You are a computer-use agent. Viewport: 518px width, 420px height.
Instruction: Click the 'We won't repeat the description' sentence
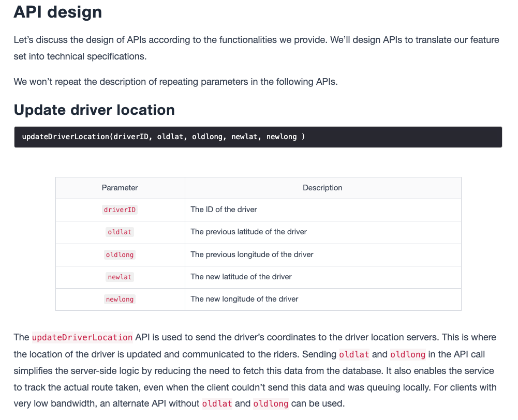pyautogui.click(x=175, y=82)
